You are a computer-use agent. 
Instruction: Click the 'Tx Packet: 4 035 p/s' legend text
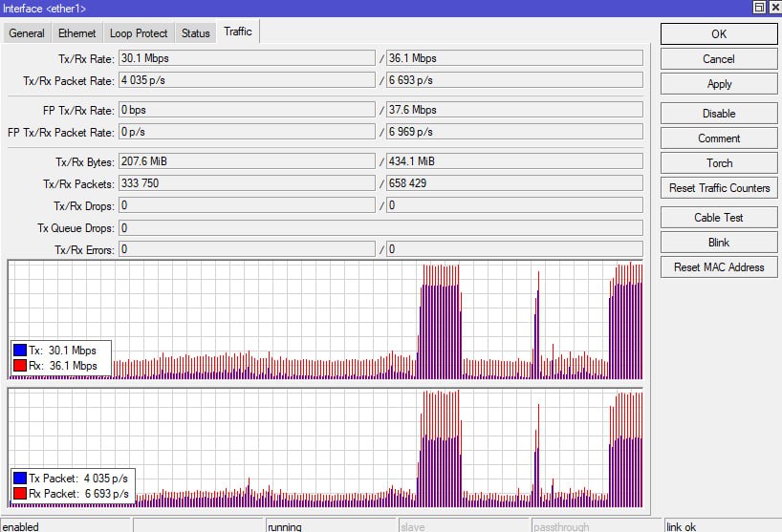point(78,479)
